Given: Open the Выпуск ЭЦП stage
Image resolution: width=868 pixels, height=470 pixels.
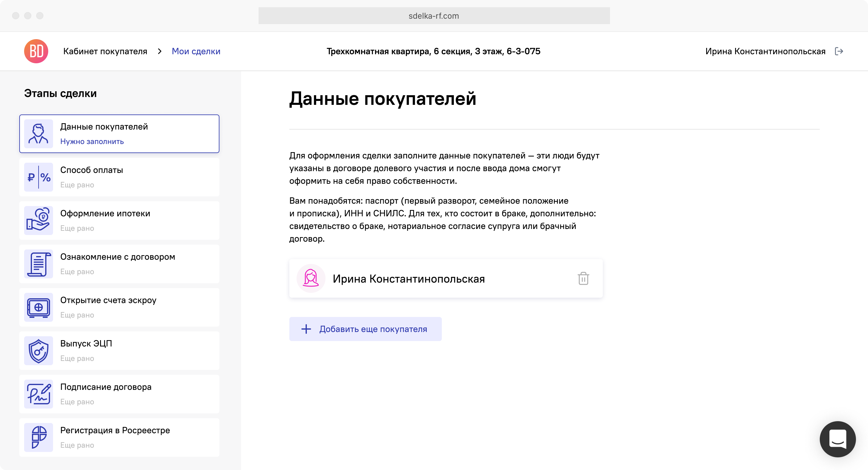Looking at the screenshot, I should point(119,351).
